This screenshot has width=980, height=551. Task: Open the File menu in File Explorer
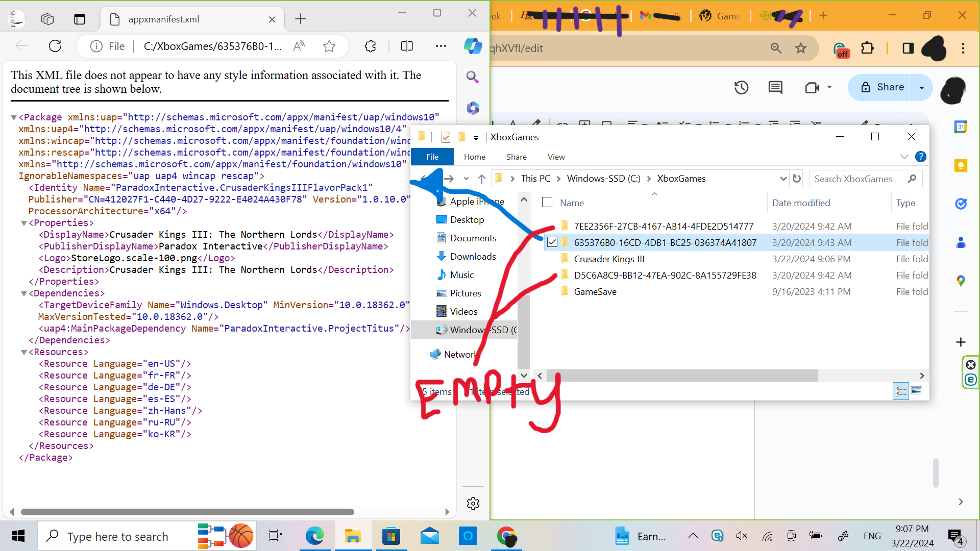click(432, 157)
